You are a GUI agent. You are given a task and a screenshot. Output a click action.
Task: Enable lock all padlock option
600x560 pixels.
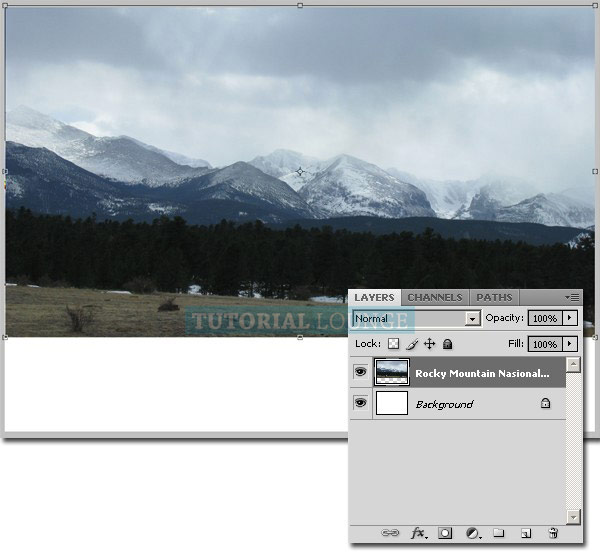[447, 344]
